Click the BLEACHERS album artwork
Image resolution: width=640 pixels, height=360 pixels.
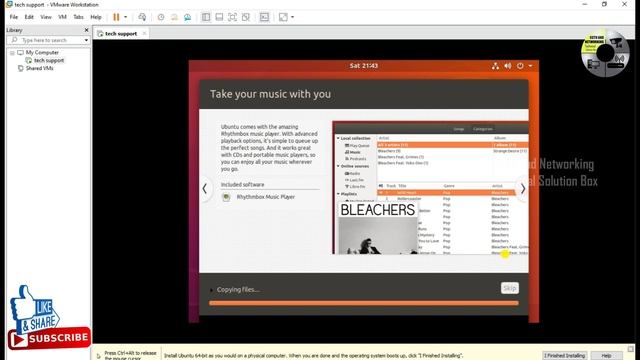[x=378, y=229]
